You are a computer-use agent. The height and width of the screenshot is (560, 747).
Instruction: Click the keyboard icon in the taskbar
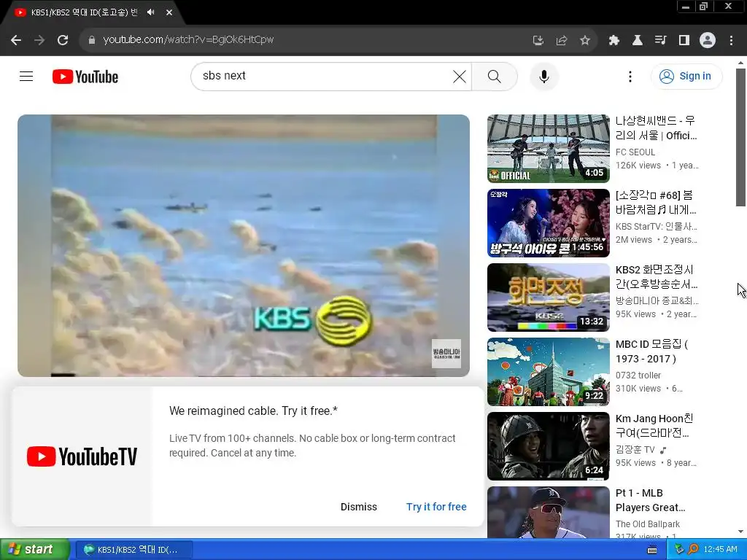tap(652, 550)
